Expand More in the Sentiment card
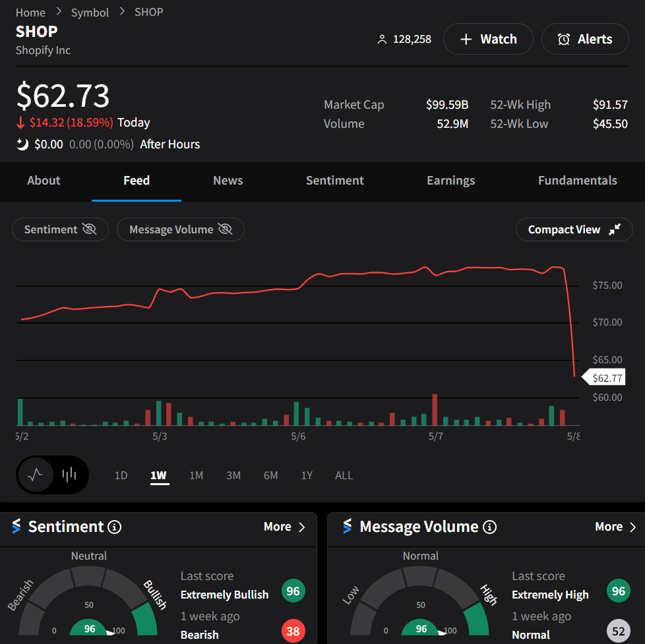645x644 pixels. (284, 527)
